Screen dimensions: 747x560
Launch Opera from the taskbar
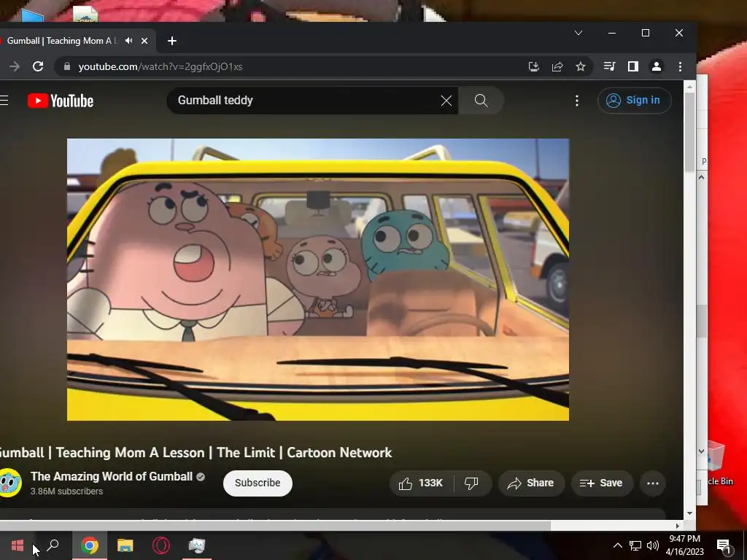(x=161, y=545)
